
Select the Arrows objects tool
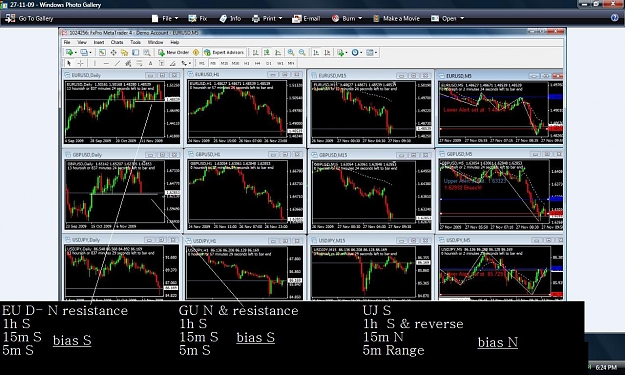[x=183, y=63]
